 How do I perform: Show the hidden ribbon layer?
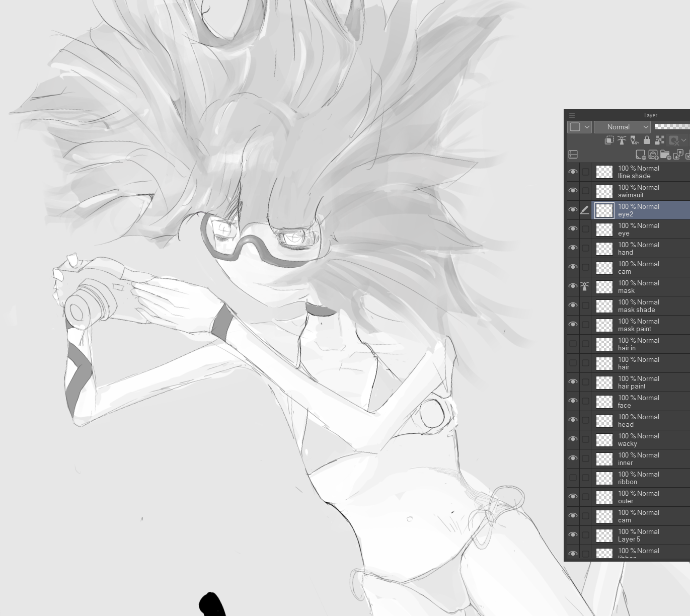pyautogui.click(x=573, y=478)
